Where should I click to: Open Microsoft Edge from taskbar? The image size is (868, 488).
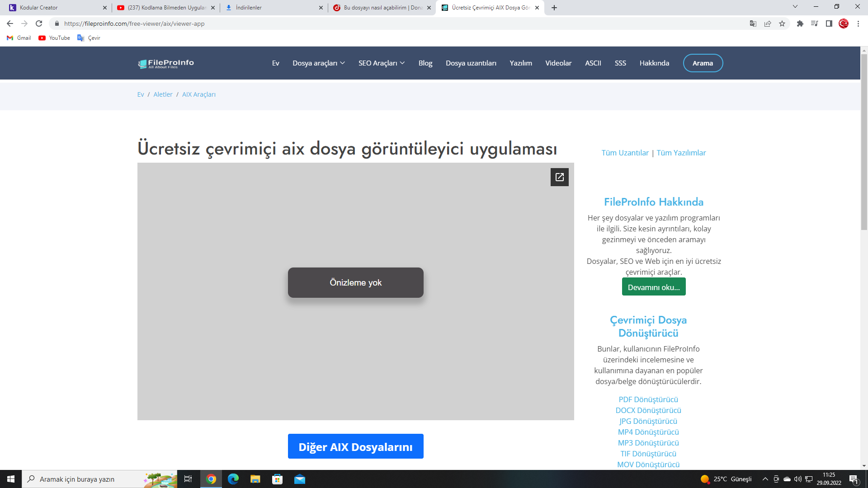(233, 479)
